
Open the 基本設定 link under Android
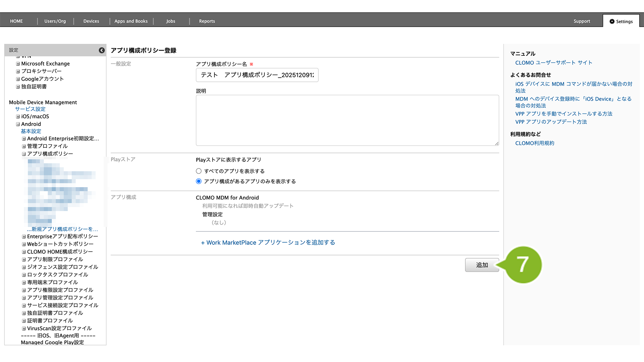pyautogui.click(x=31, y=131)
